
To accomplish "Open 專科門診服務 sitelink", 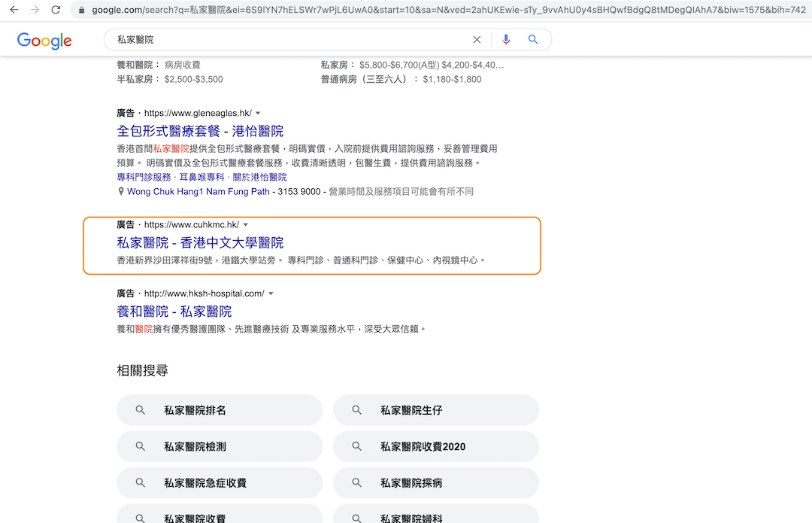I will [144, 178].
